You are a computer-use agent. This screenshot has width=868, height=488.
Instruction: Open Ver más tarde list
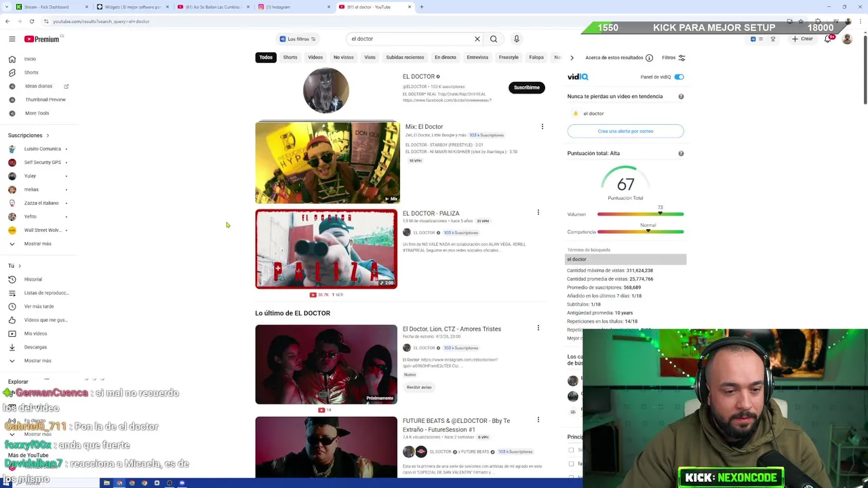[x=39, y=306]
